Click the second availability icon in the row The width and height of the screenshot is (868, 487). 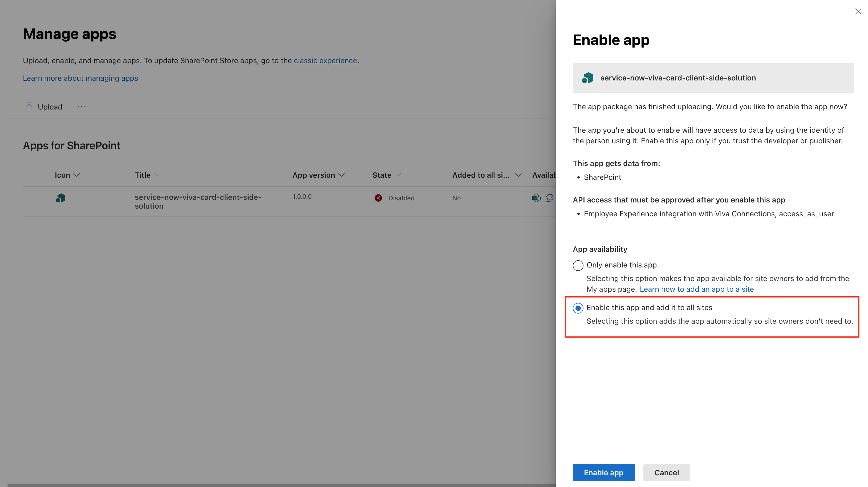point(549,198)
